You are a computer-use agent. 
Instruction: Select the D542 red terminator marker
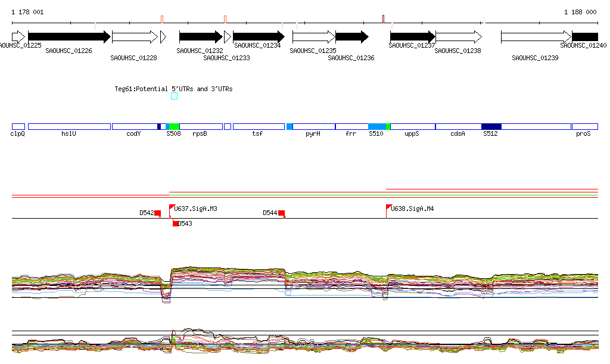(x=157, y=213)
